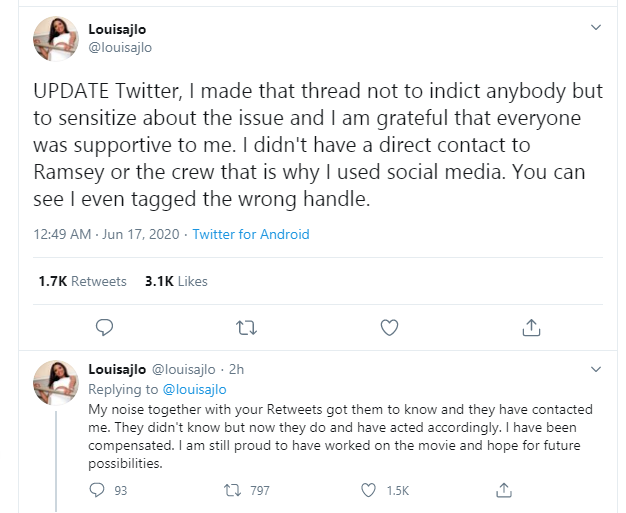Viewport: 626px width, 513px height.
Task: Share the reply tweet via share icon
Action: 504,490
